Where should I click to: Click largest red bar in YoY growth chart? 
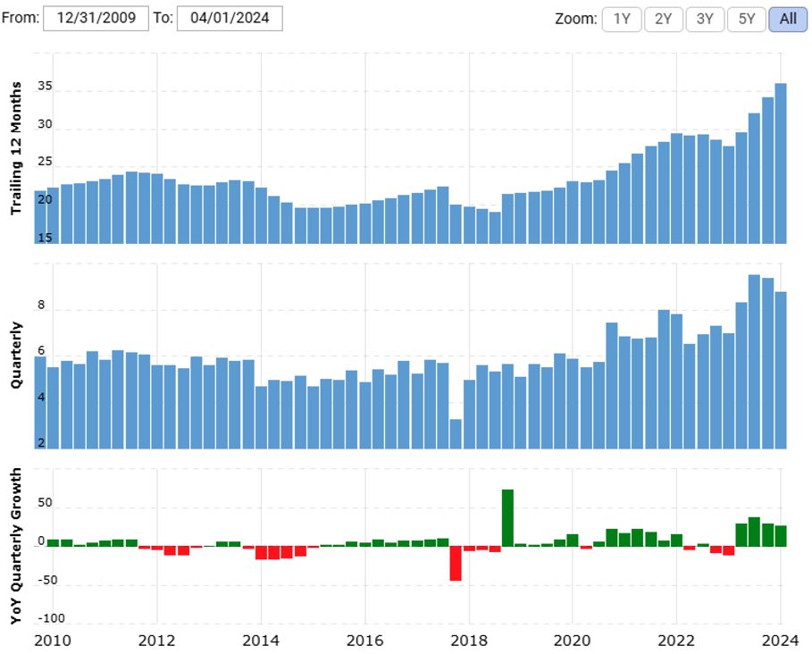pyautogui.click(x=456, y=563)
